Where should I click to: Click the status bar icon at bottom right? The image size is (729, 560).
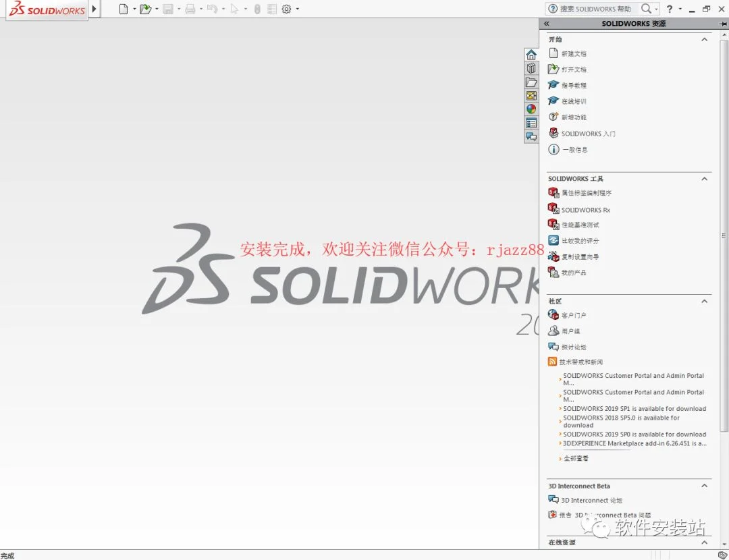click(722, 555)
